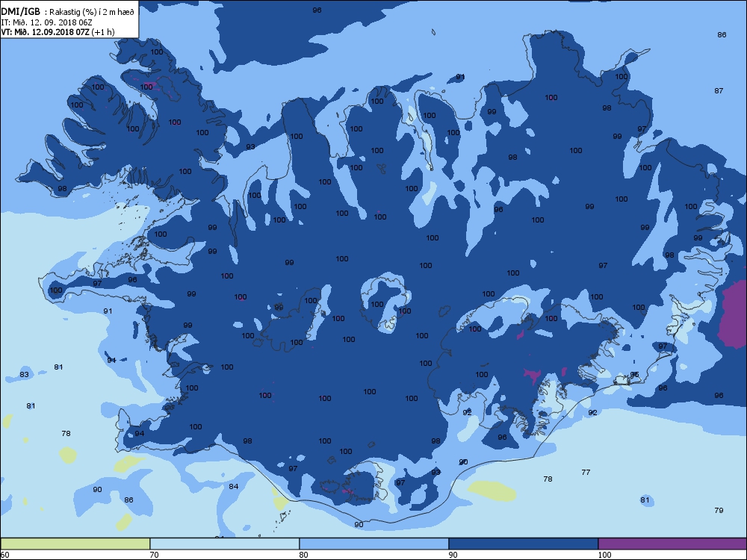Click the humidity value '79' on the map
Image resolution: width=747 pixels, height=560 pixels.
tap(719, 510)
